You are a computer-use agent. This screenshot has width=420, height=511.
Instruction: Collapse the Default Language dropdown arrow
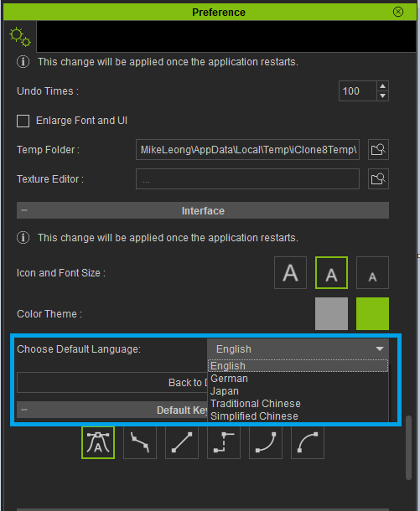pyautogui.click(x=379, y=349)
